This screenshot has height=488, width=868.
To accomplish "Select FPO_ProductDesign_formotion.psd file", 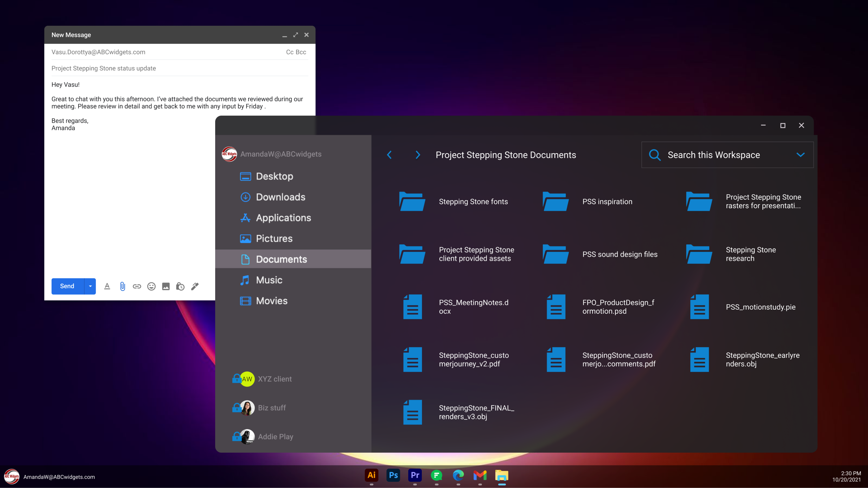I will click(601, 307).
